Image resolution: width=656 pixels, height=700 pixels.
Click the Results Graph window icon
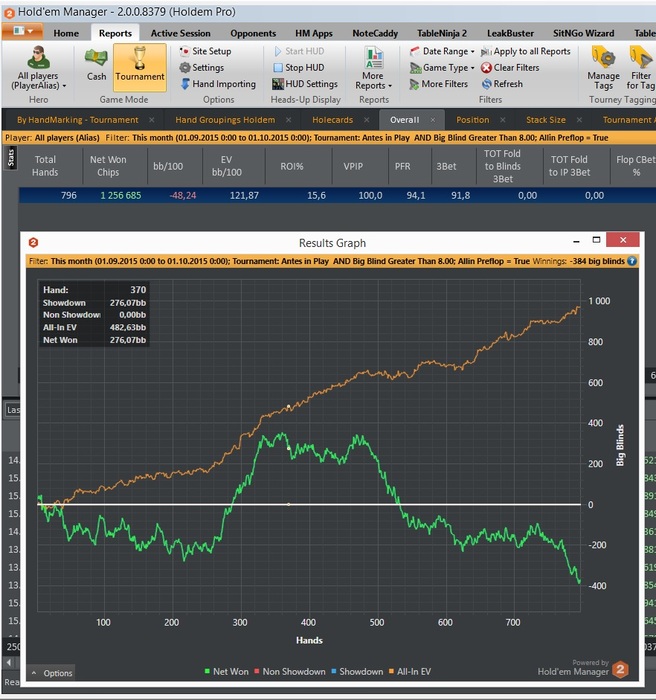(x=33, y=242)
